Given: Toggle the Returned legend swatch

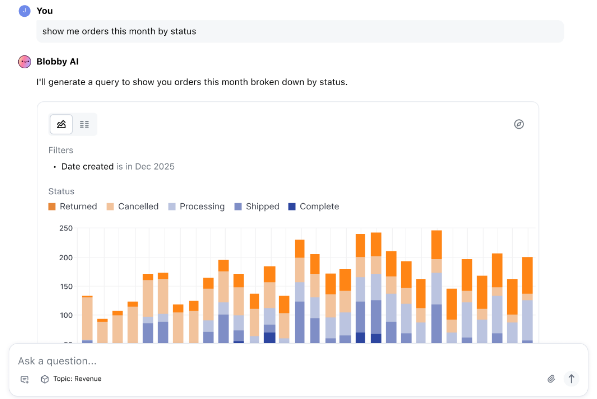Looking at the screenshot, I should coord(52,206).
